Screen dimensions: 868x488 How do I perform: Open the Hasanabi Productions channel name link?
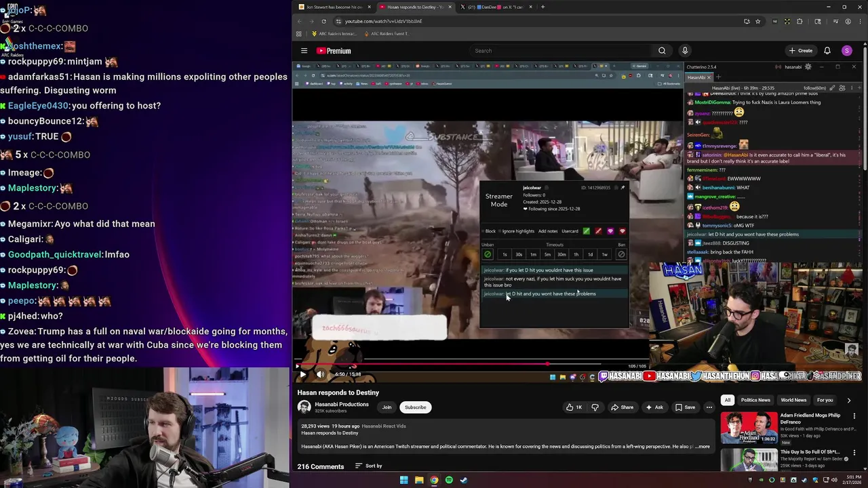click(x=342, y=405)
